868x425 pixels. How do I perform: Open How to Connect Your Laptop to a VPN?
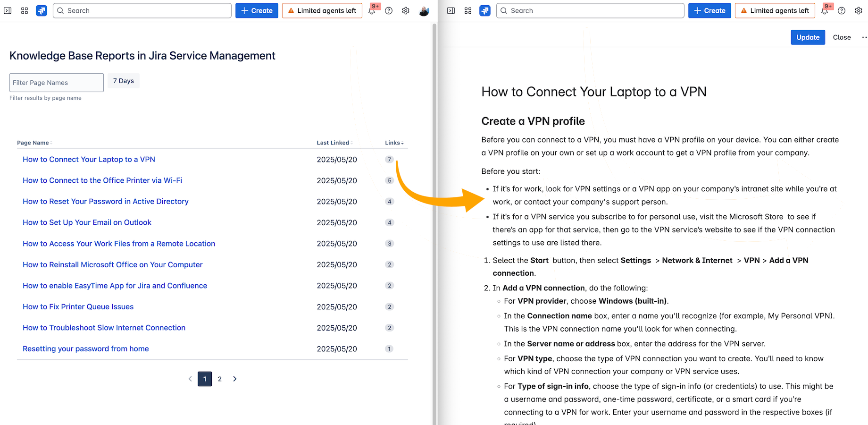coord(89,159)
